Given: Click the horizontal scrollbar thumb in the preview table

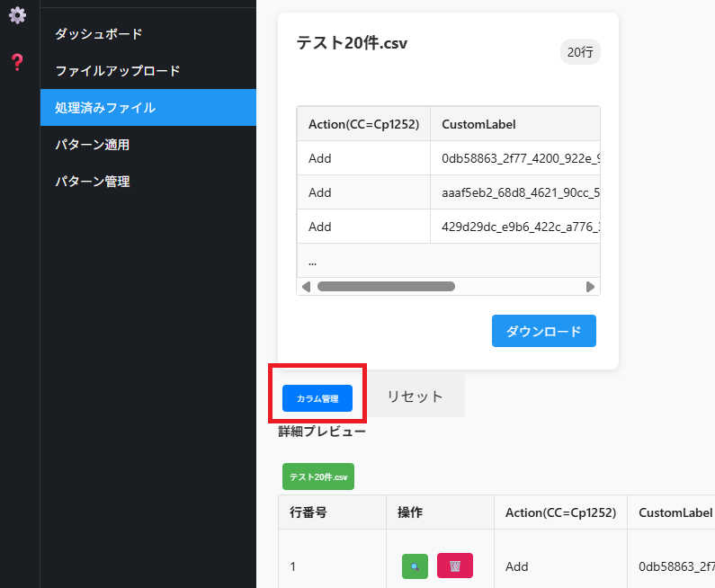Looking at the screenshot, I should tap(386, 287).
